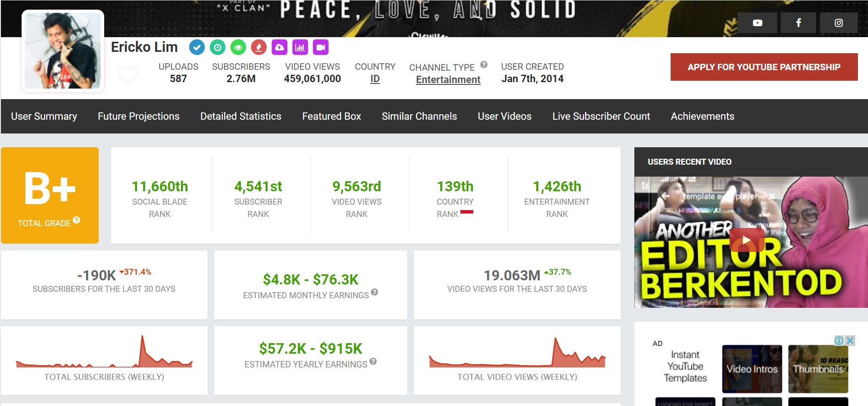
Task: Open the Video Intros ad thumbnail
Action: click(x=752, y=369)
